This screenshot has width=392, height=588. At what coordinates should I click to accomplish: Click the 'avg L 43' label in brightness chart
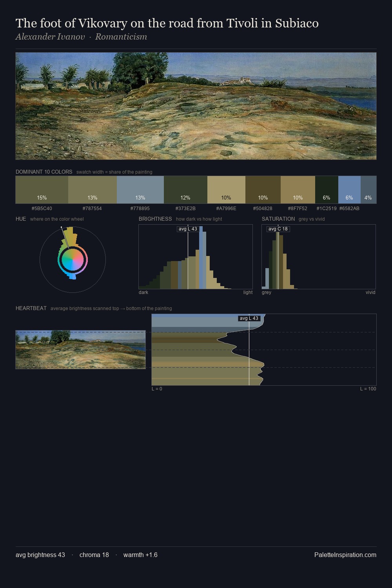[188, 229]
